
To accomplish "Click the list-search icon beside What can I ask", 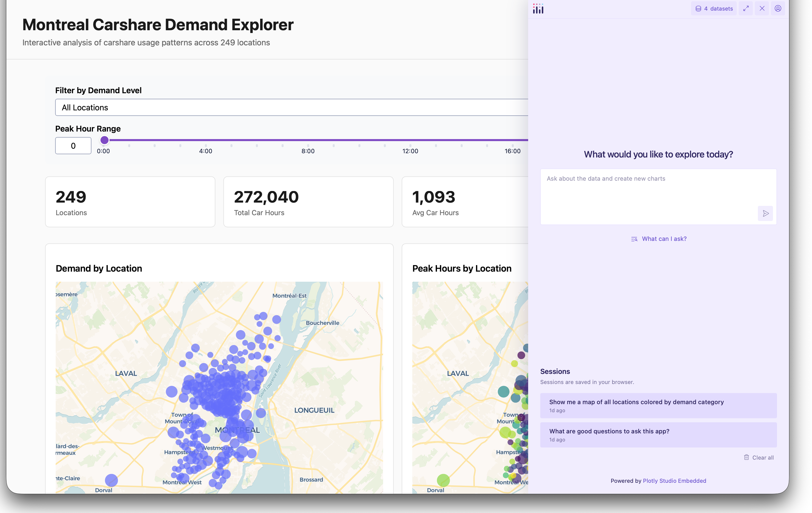I will (634, 239).
